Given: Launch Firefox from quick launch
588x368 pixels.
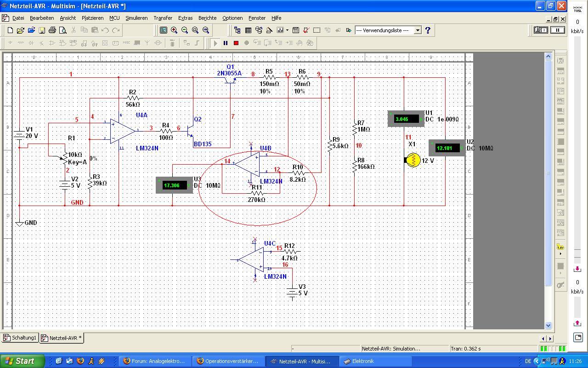Looking at the screenshot, I should coord(80,361).
